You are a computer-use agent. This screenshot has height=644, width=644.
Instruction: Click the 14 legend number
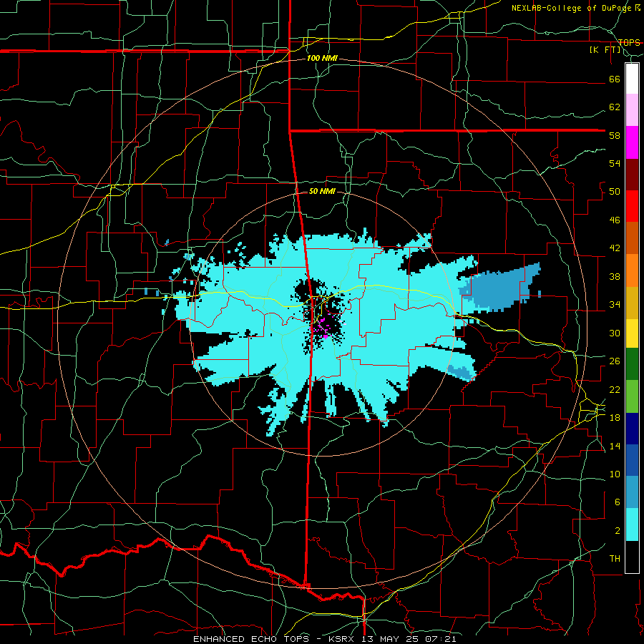coord(615,446)
